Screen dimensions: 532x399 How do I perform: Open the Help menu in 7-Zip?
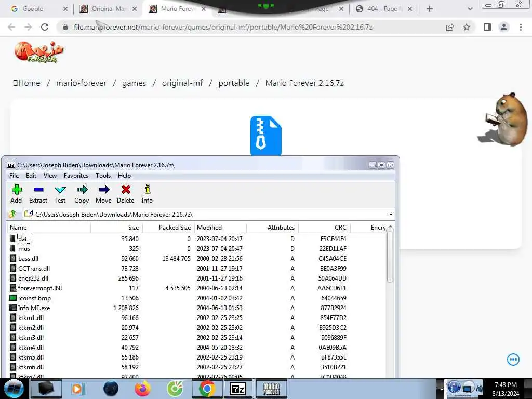(x=124, y=176)
